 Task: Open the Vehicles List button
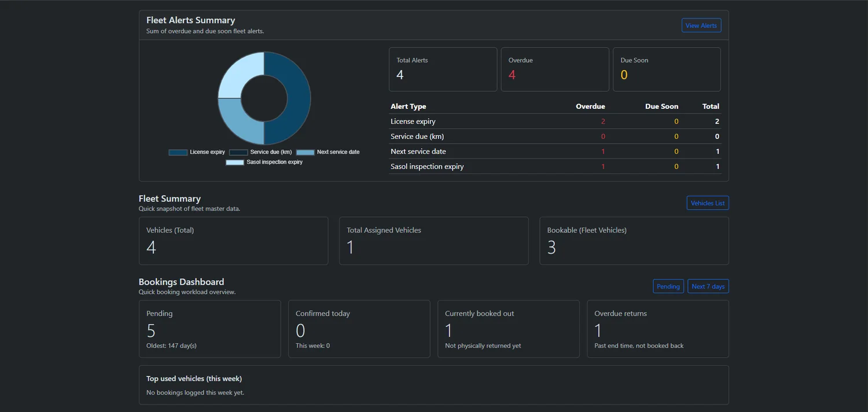click(x=708, y=203)
